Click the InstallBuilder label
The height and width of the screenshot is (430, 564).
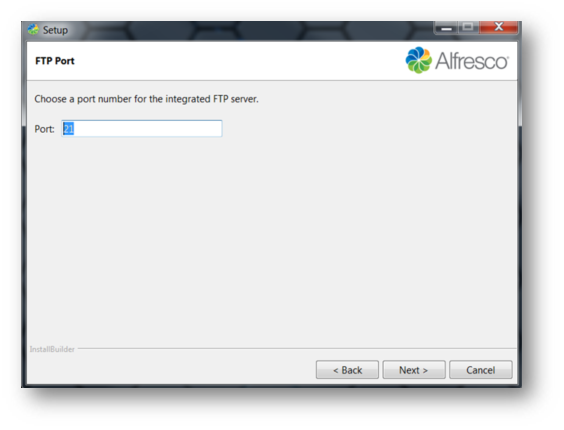tap(52, 349)
